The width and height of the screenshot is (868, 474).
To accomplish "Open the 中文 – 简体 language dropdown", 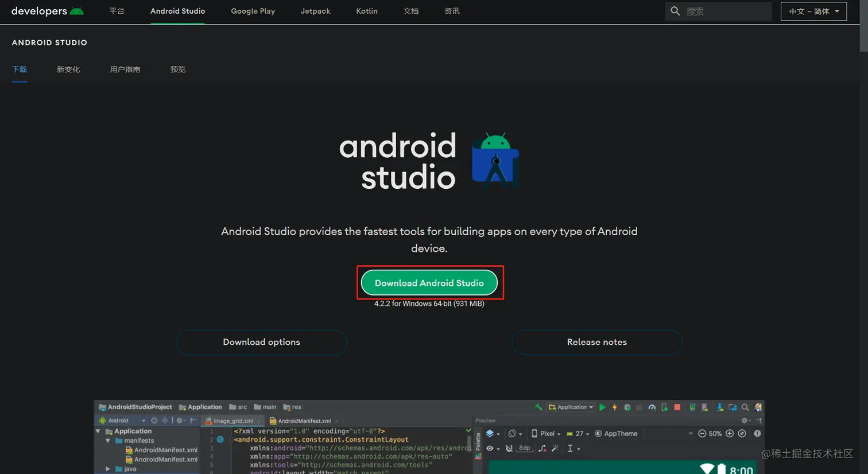I will [813, 11].
